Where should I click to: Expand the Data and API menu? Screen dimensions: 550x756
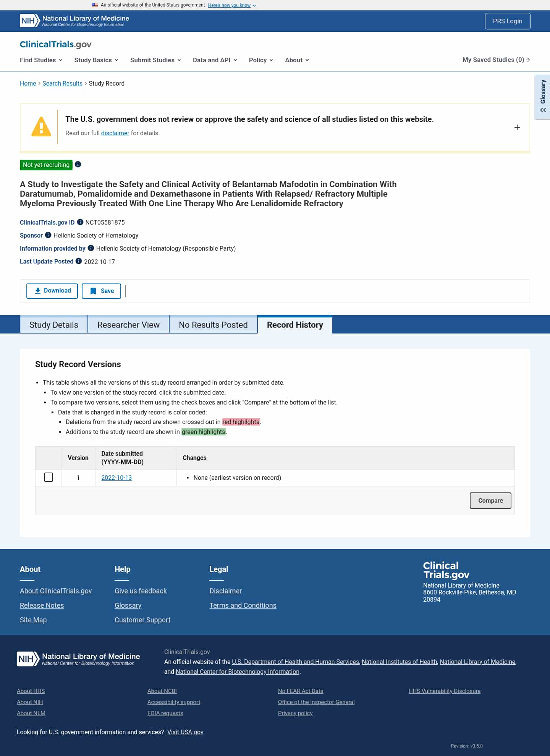tap(215, 60)
